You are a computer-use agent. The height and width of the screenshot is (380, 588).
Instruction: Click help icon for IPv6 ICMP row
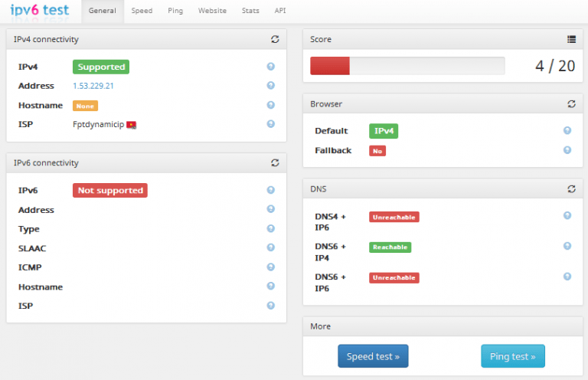270,267
